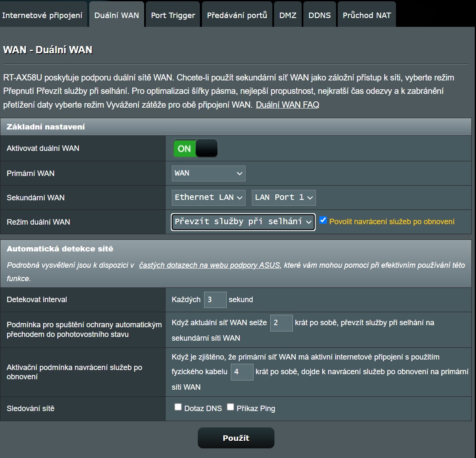Go to the Předávání portů tab

pos(237,15)
